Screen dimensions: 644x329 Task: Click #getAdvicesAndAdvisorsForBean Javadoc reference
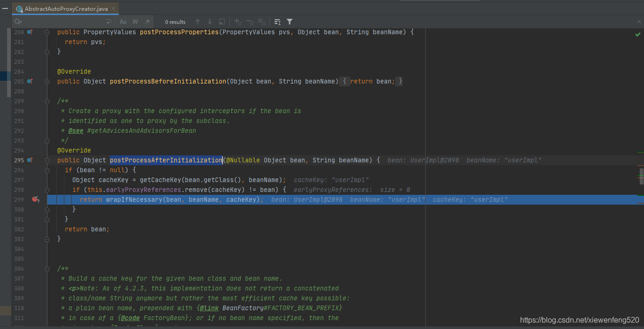(x=142, y=130)
